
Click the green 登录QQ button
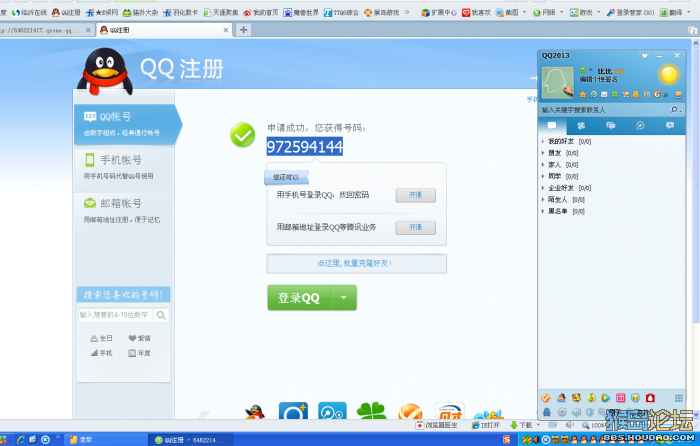coord(299,298)
